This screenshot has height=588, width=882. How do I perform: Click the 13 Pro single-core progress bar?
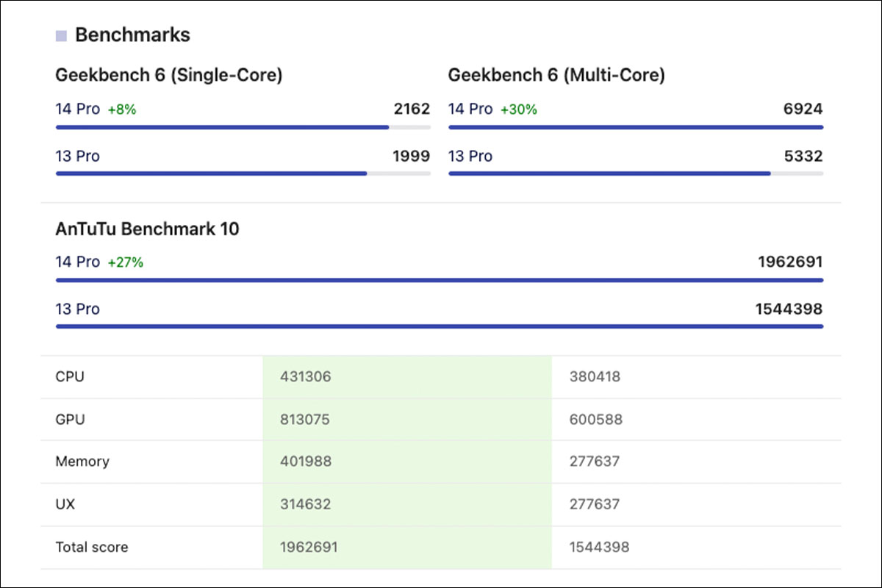[243, 173]
